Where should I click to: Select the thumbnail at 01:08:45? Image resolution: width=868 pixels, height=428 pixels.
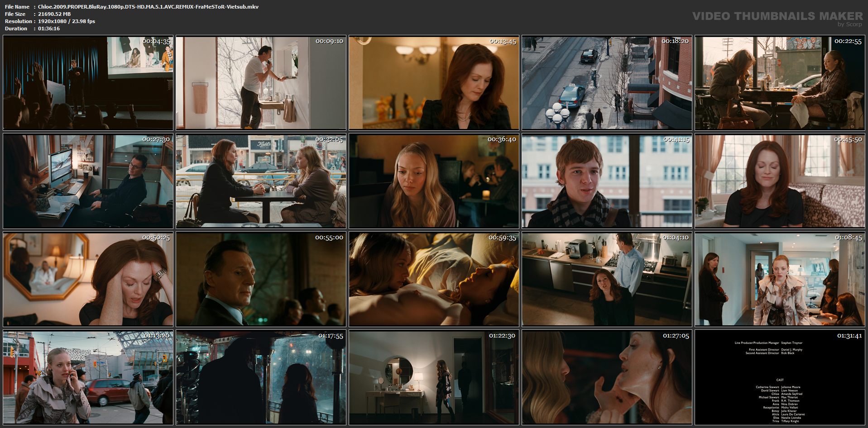coord(780,279)
